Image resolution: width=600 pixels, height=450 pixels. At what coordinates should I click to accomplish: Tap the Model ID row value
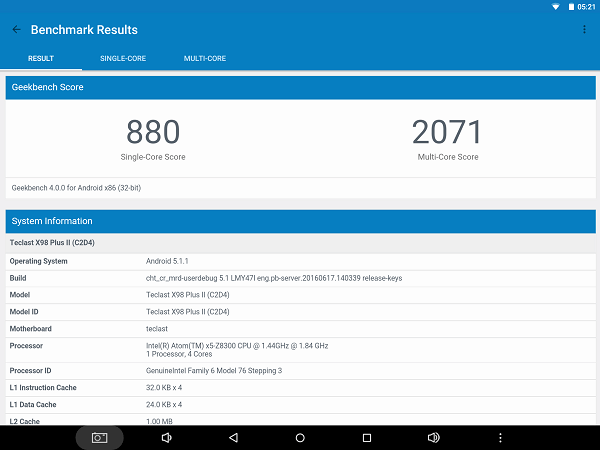pyautogui.click(x=188, y=312)
